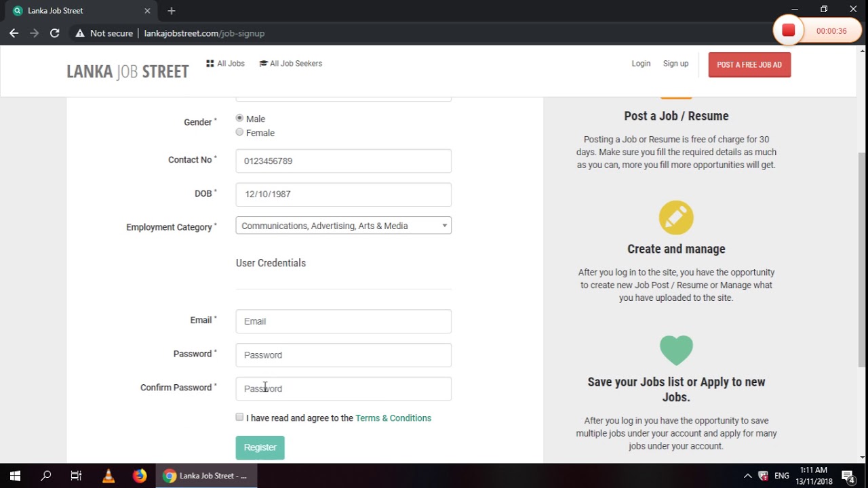This screenshot has width=868, height=488.
Task: Click the Not secure warning icon
Action: point(80,33)
